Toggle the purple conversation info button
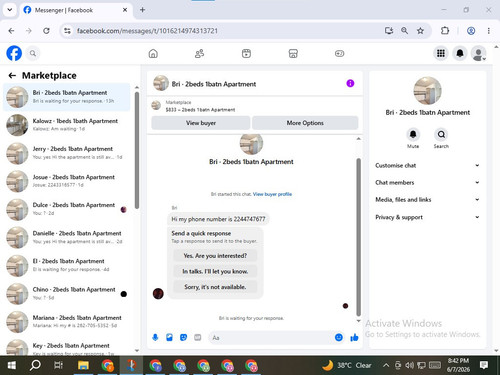 (x=350, y=83)
